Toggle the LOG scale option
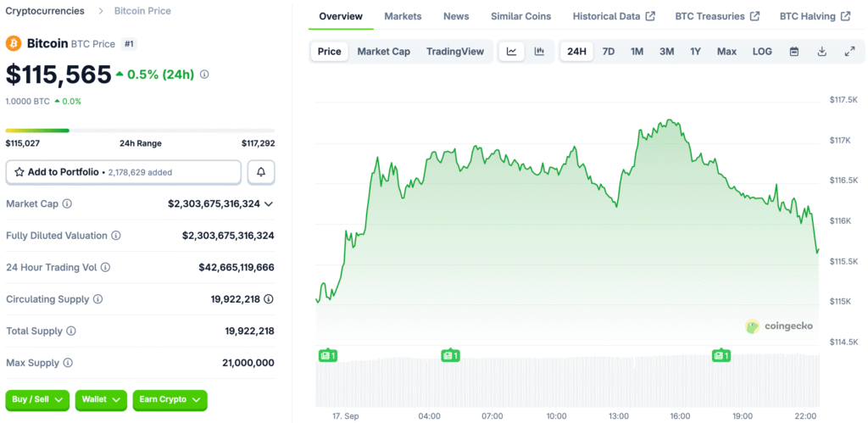This screenshot has width=868, height=423. 762,52
